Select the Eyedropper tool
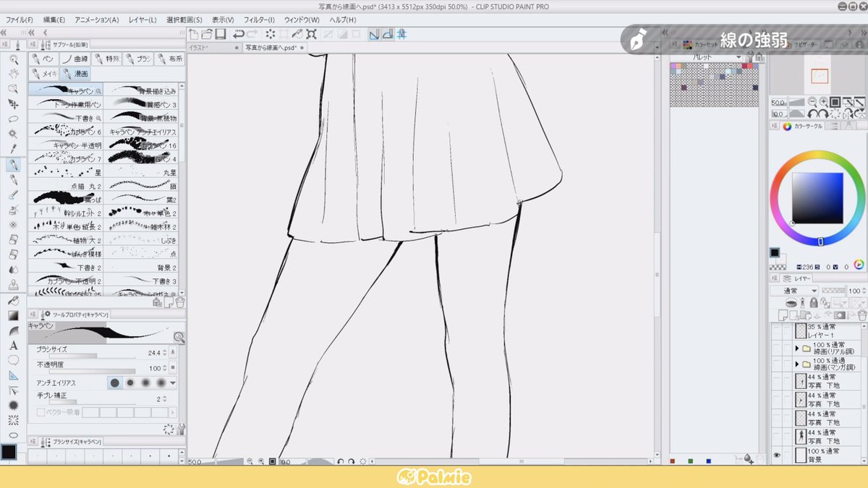This screenshot has height=488, width=868. pos(13,150)
